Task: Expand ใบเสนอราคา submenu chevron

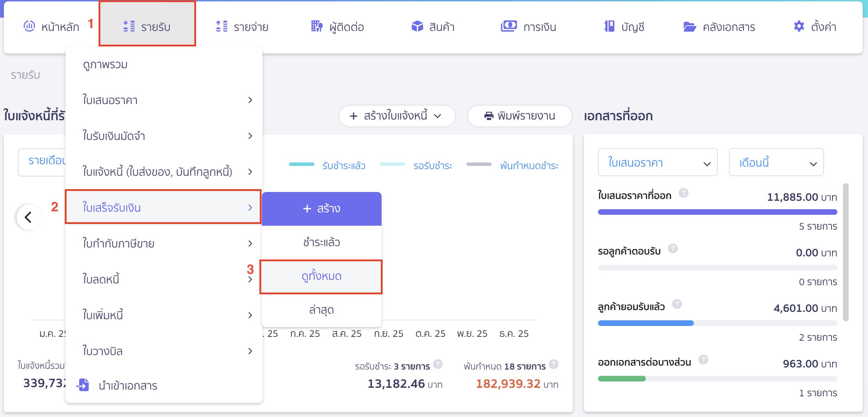Action: pyautogui.click(x=250, y=100)
